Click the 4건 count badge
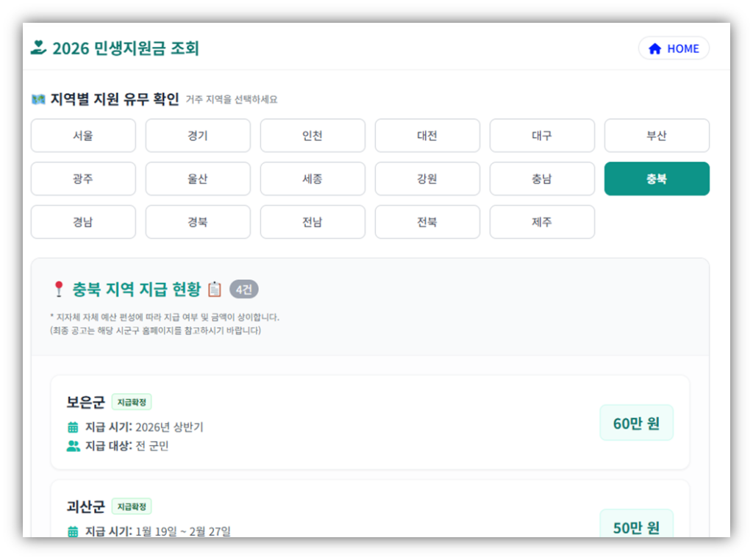This screenshot has width=753, height=560. click(x=244, y=290)
